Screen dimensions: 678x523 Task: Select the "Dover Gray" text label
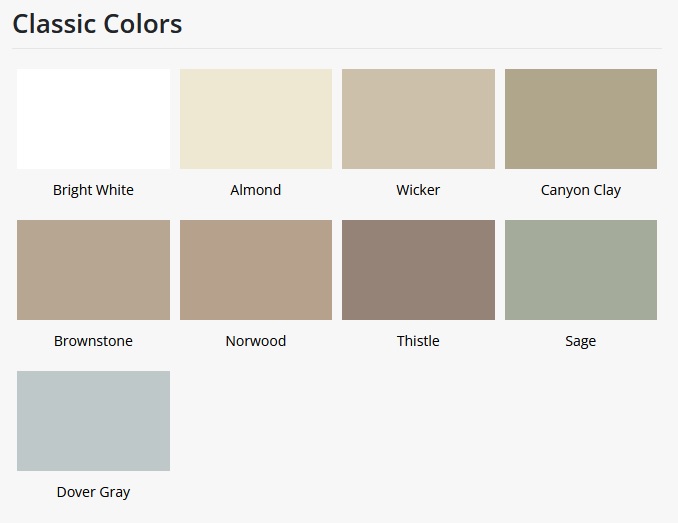click(93, 492)
